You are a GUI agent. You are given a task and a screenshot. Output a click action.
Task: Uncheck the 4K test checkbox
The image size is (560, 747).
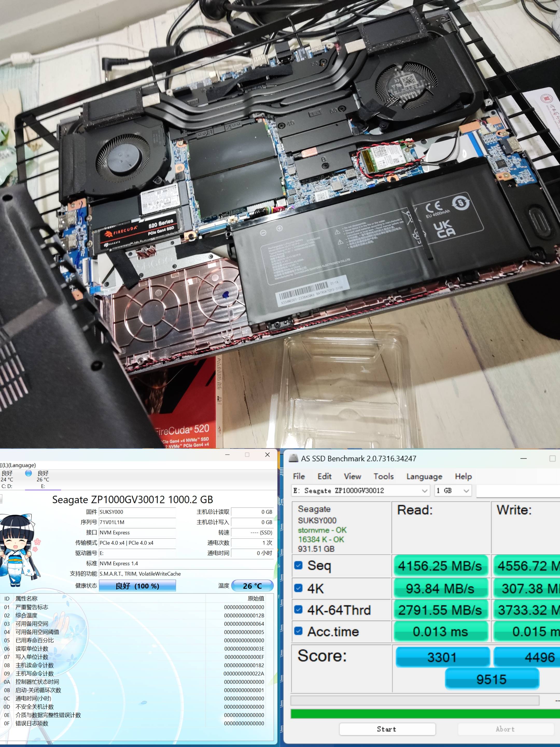[298, 588]
